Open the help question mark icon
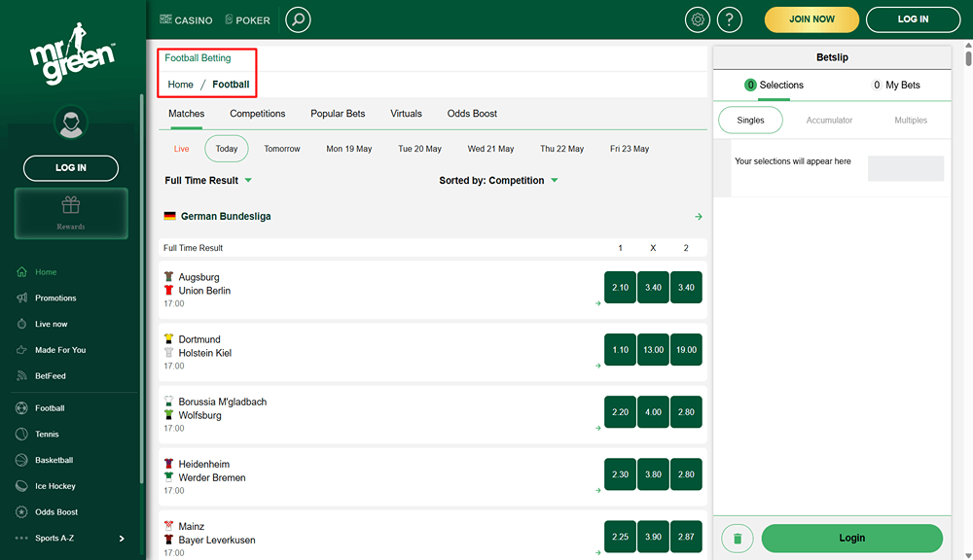 (x=730, y=19)
